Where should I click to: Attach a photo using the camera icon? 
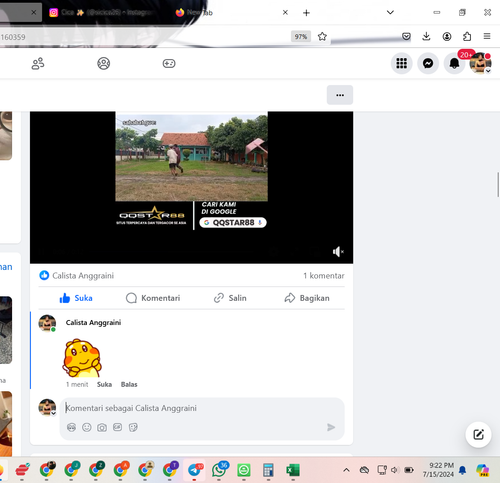point(102,427)
